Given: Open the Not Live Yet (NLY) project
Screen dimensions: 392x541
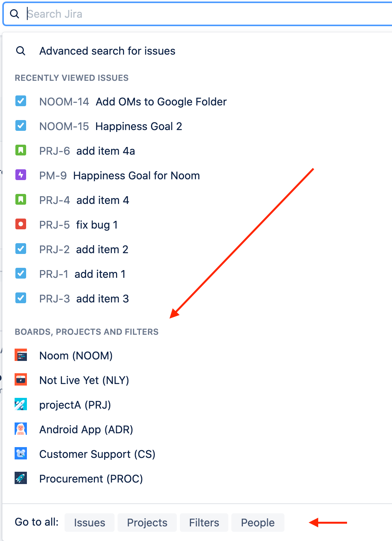Looking at the screenshot, I should (x=84, y=380).
